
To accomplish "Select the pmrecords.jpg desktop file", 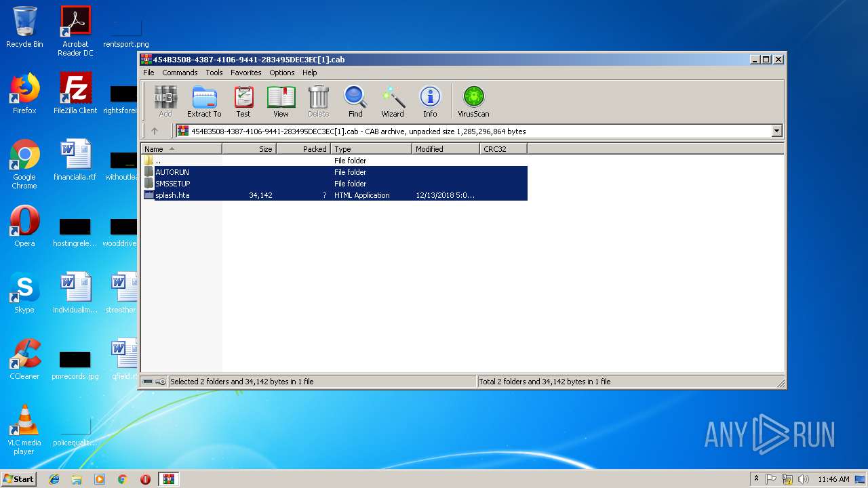I will click(75, 365).
